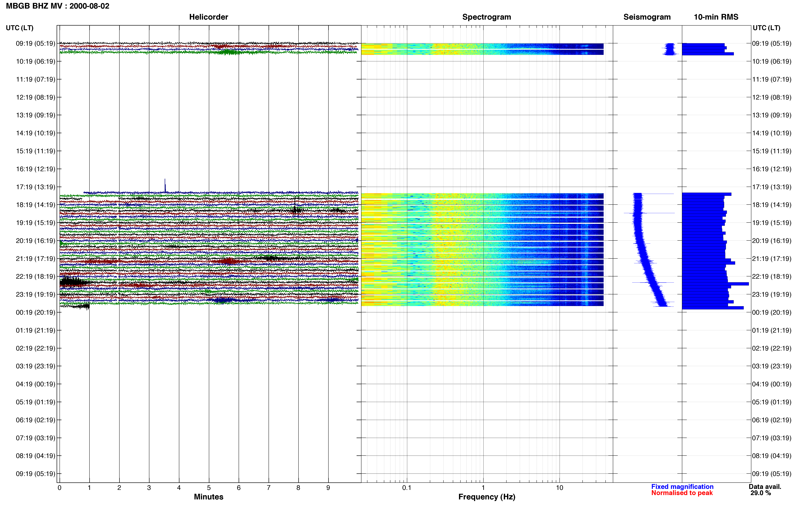The height and width of the screenshot is (508, 812).
Task: Click the right '11:19 (07:19)' time label
Action: 772,79
